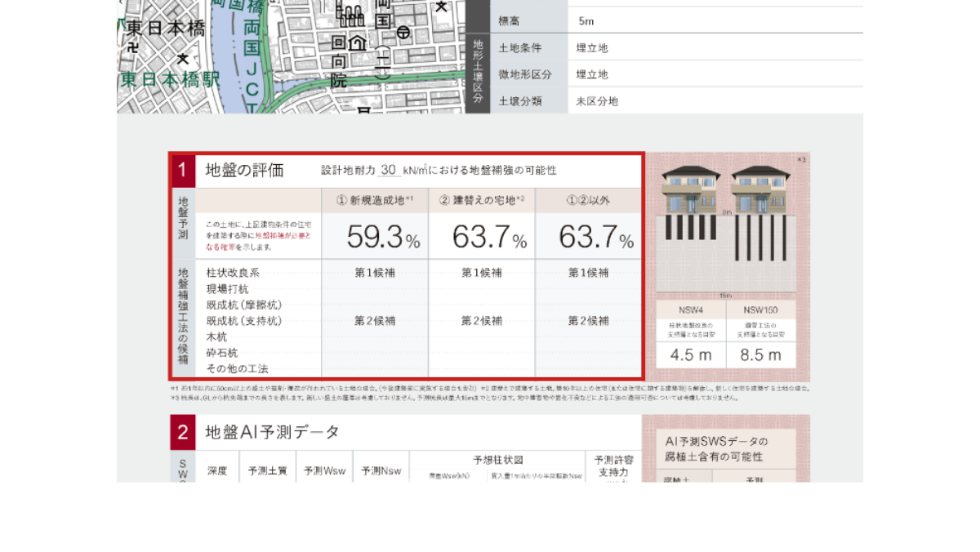Select 第1候補 under 新規造成地 column
The width and height of the screenshot is (980, 552).
376,272
